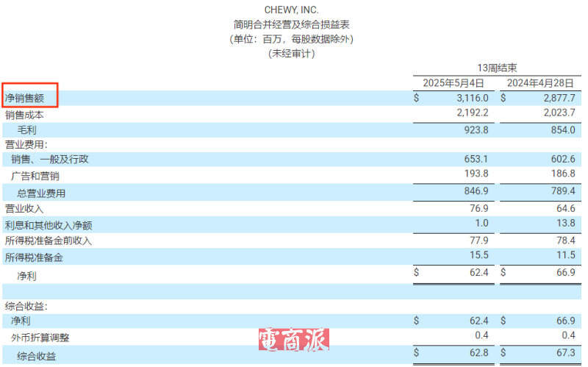The image size is (588, 367).
Task: Select the 3,116.0 net sales value
Action: coord(472,98)
